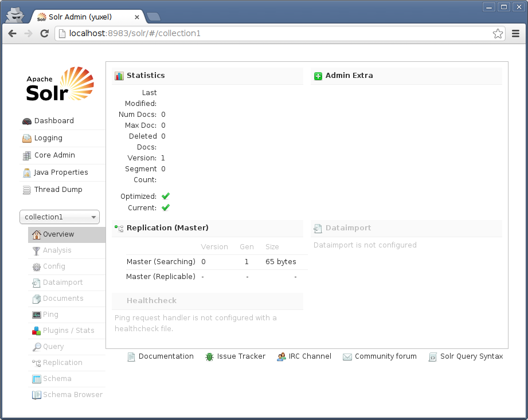This screenshot has width=528, height=420.
Task: Click the 'Master (Replicable)' row label
Action: pyautogui.click(x=161, y=277)
